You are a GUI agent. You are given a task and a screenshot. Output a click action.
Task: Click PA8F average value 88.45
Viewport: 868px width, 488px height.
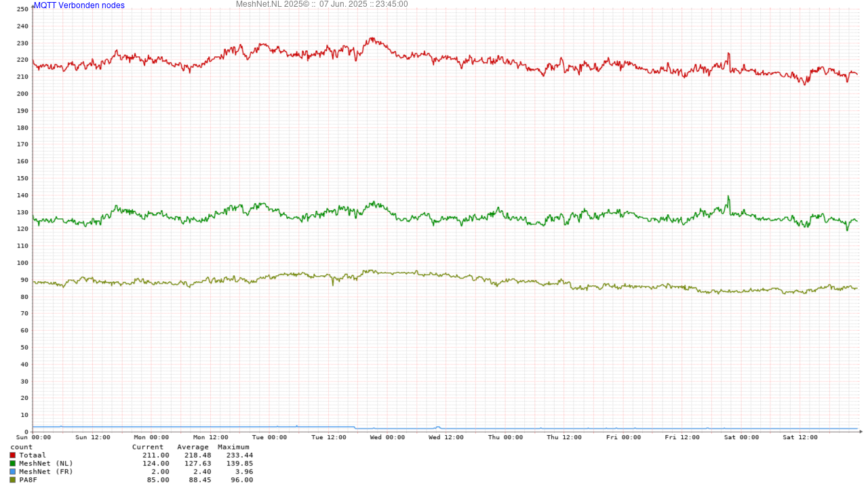(x=200, y=480)
